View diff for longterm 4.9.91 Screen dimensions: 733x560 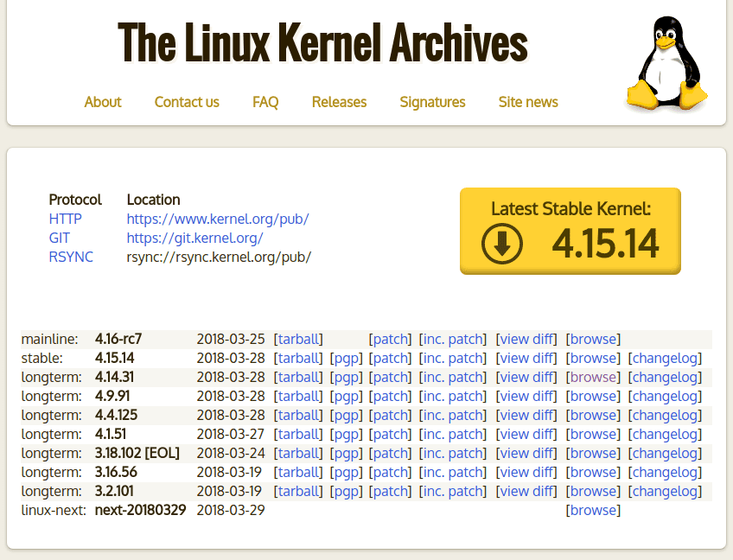point(526,396)
